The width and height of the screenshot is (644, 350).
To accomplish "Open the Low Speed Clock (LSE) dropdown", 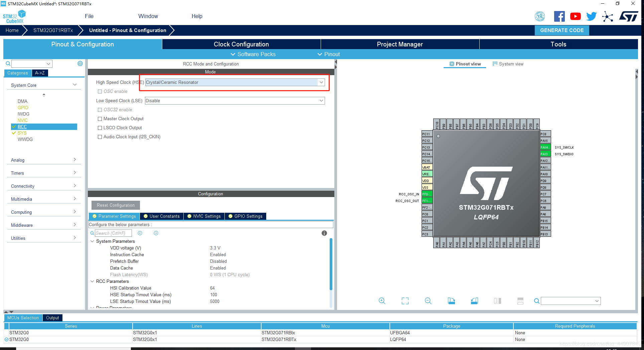I will point(235,101).
